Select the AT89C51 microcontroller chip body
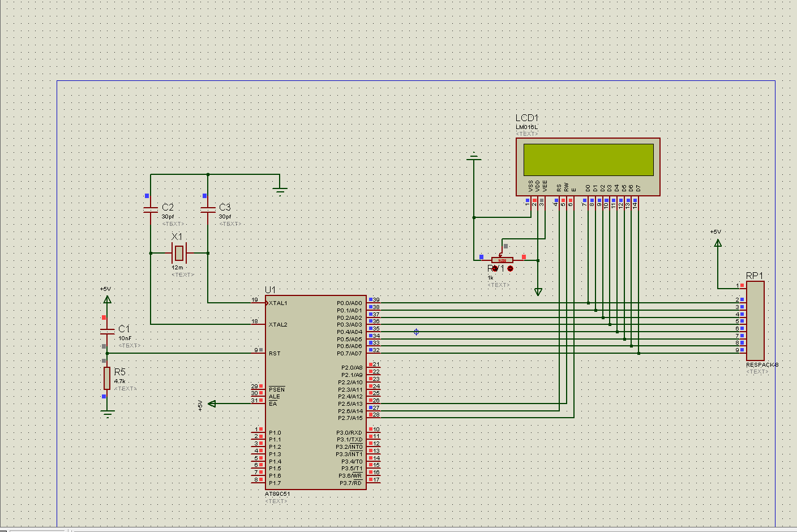The height and width of the screenshot is (532, 797). point(315,392)
